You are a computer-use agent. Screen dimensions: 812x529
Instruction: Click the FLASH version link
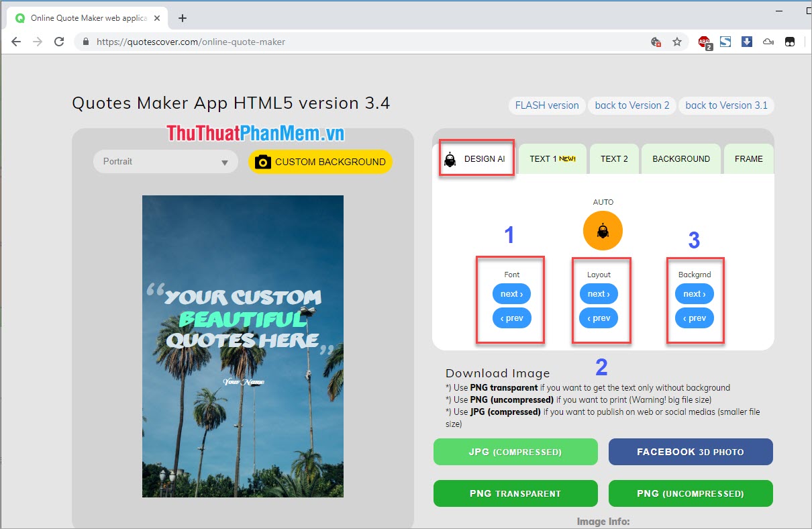(546, 105)
